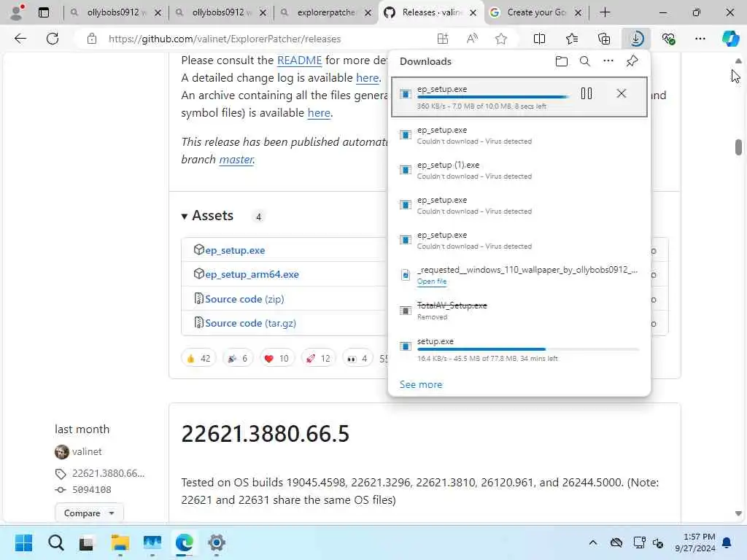The image size is (747, 560).
Task: Open Browser essentials heart icon
Action: [668, 39]
